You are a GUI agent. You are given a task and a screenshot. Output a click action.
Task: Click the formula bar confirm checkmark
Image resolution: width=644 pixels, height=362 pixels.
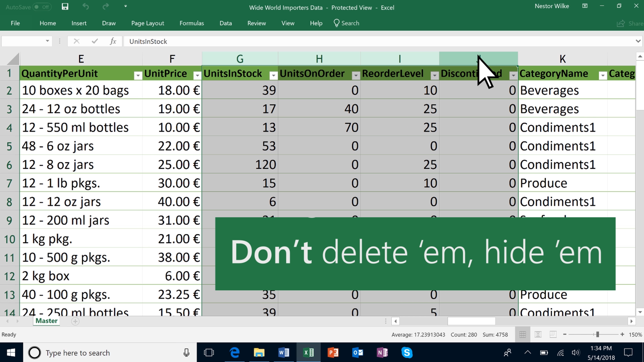click(x=94, y=41)
